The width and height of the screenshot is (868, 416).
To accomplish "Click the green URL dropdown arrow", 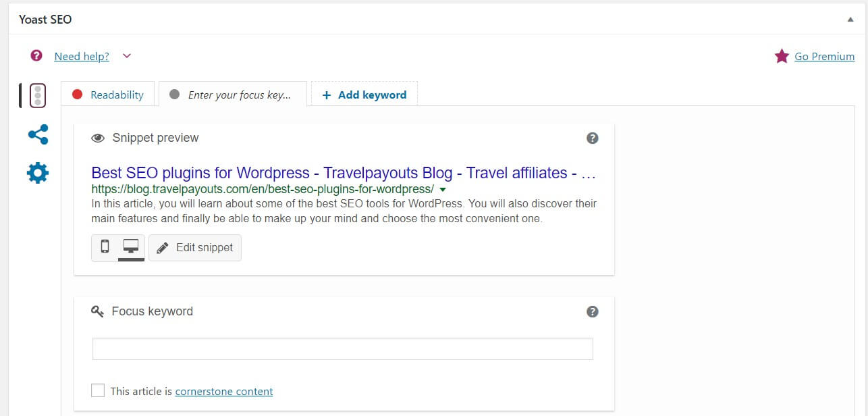I will click(442, 189).
